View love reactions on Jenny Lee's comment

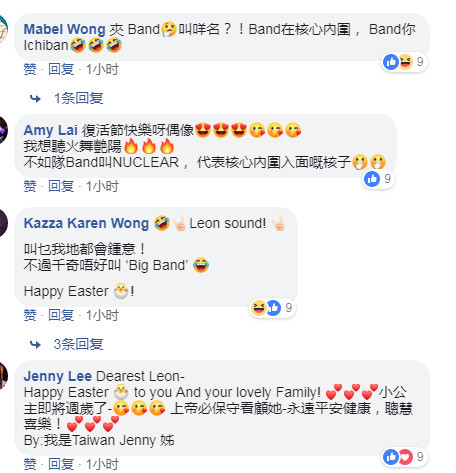(x=405, y=457)
